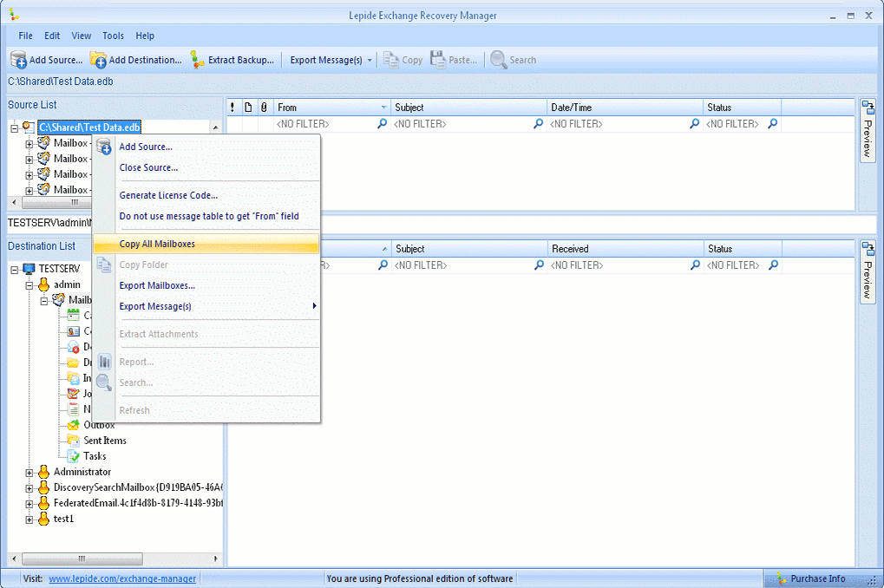Select C:\Shared\Test Data.edb tree item
This screenshot has width=884, height=588.
(89, 127)
